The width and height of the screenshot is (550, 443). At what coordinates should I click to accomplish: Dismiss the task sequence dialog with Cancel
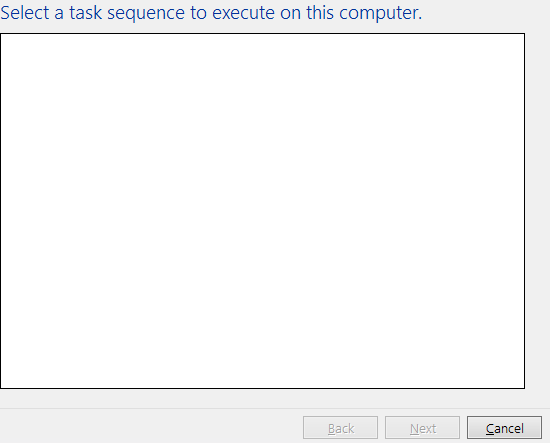pyautogui.click(x=504, y=428)
